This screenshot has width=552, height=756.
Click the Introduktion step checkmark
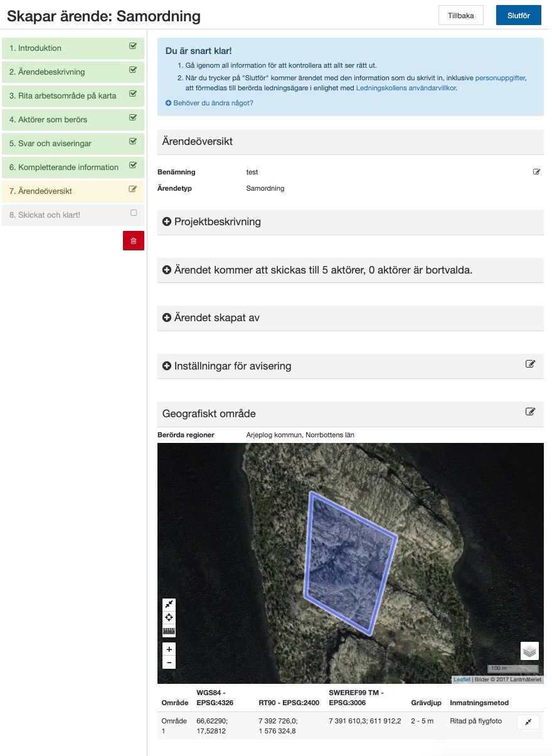pyautogui.click(x=132, y=46)
